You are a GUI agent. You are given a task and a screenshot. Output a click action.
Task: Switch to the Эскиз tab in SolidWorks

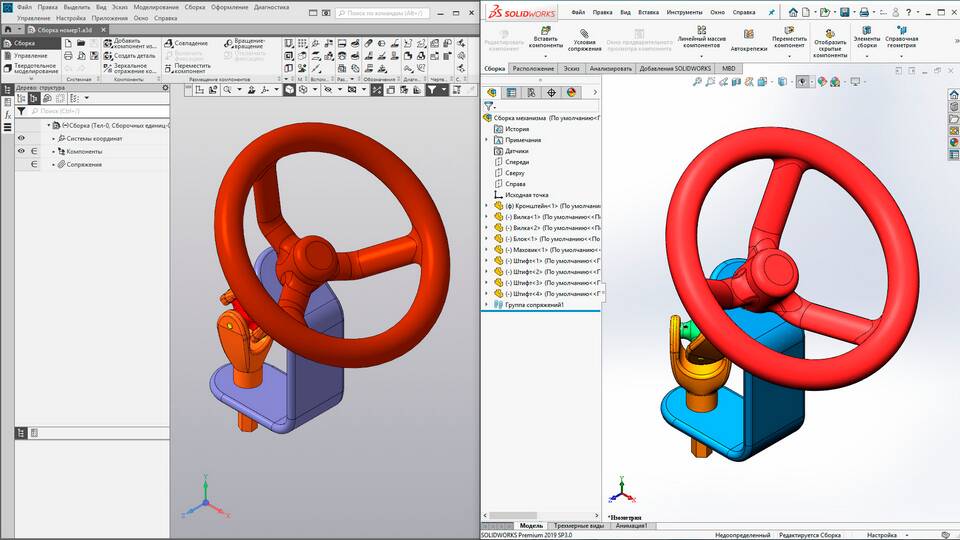(x=571, y=68)
